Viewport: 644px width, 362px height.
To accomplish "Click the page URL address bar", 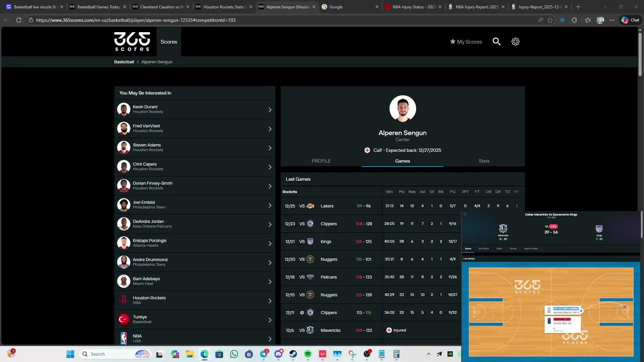I will pyautogui.click(x=282, y=20).
